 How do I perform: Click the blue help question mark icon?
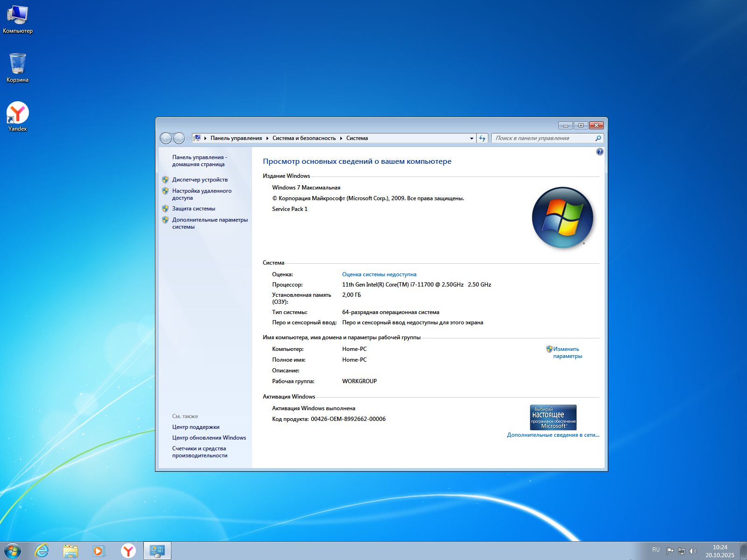[x=600, y=152]
